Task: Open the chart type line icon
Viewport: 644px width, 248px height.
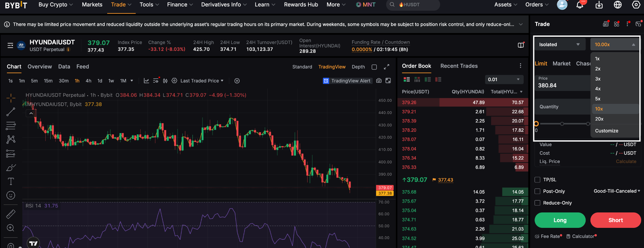Action: click(x=147, y=81)
